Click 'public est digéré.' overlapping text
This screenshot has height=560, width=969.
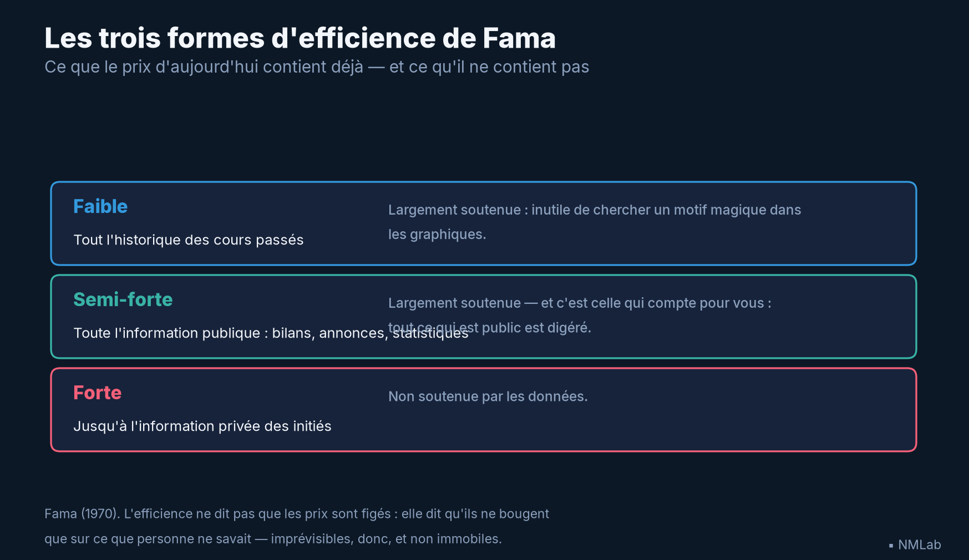click(x=536, y=328)
